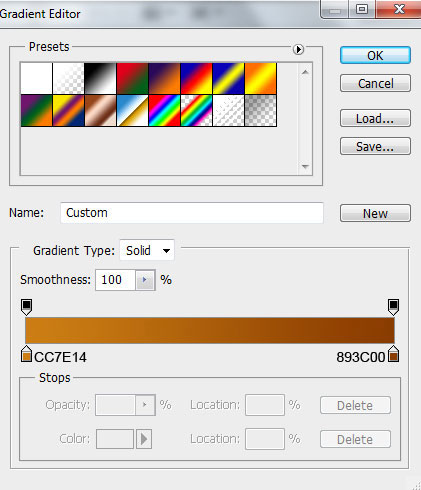Open the Color picker arrow menu
Image resolution: width=421 pixels, height=490 pixels.
click(x=144, y=439)
